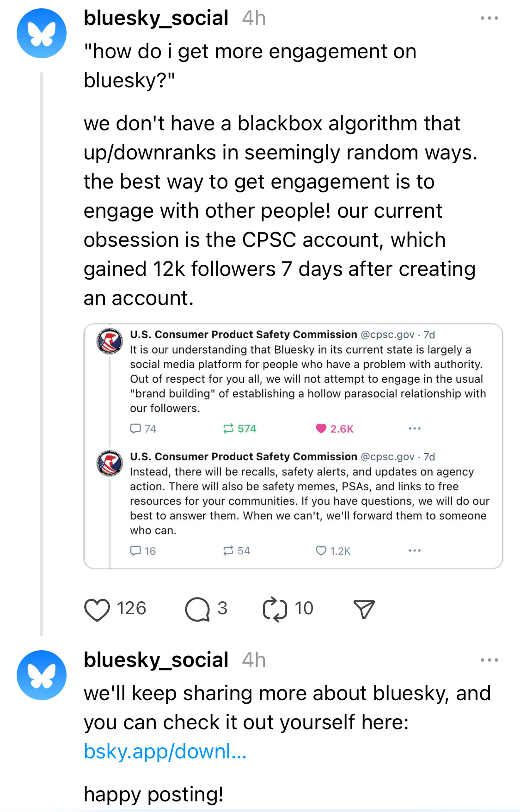
Task: Open the first post's three-dot options menu
Action: [489, 18]
